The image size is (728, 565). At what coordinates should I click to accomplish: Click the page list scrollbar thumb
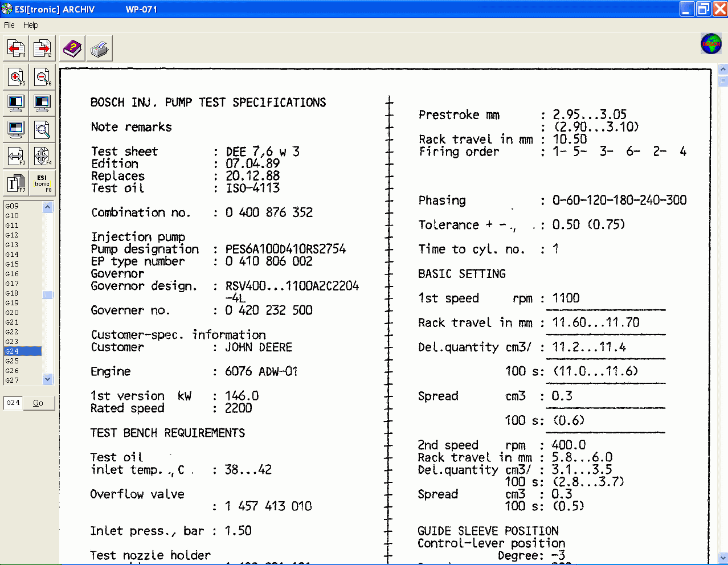48,294
